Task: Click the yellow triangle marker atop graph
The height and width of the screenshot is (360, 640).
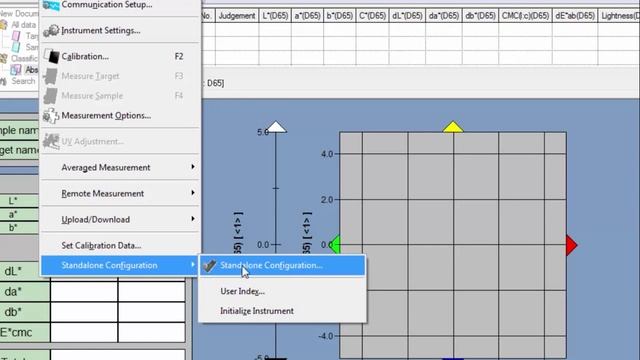Action: click(x=453, y=127)
